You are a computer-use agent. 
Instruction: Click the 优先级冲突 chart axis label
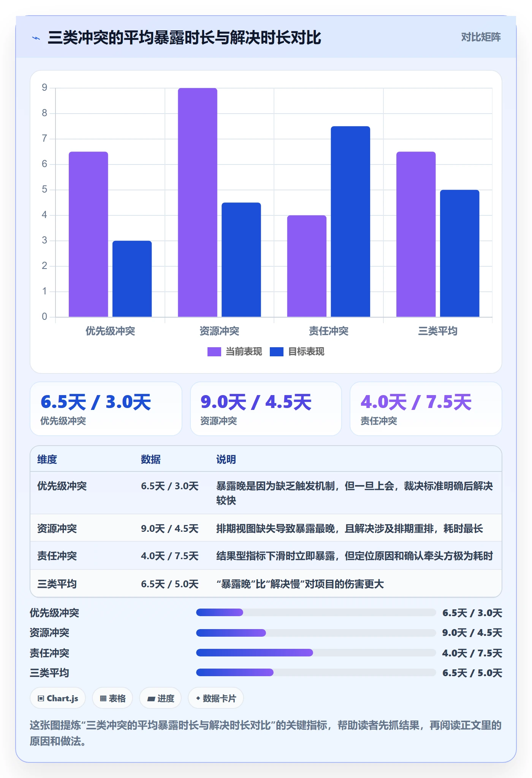110,331
